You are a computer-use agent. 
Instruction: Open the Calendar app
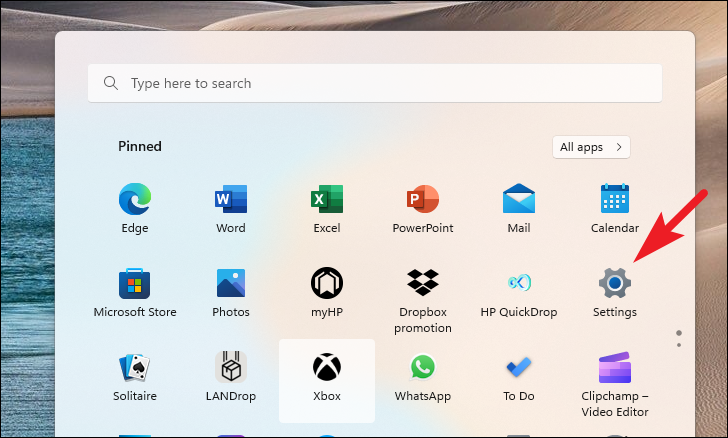615,208
